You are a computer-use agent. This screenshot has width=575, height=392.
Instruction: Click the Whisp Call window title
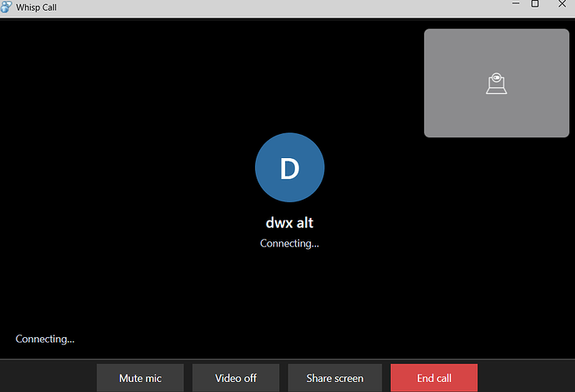point(37,7)
